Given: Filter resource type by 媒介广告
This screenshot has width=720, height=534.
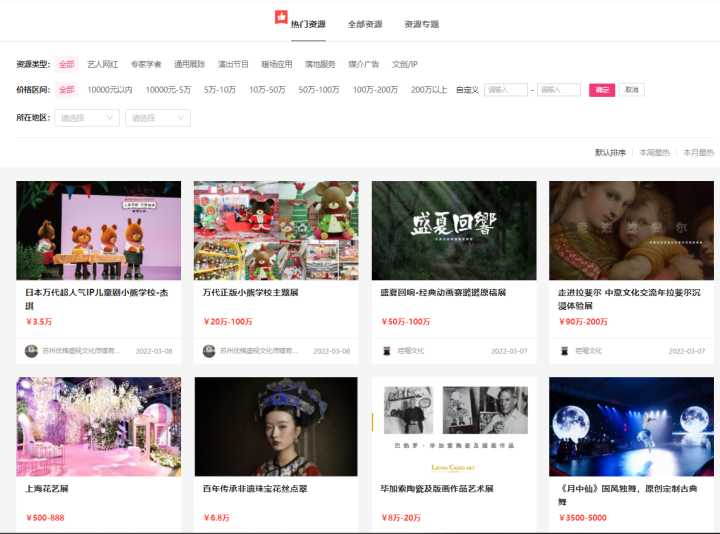Looking at the screenshot, I should (364, 64).
